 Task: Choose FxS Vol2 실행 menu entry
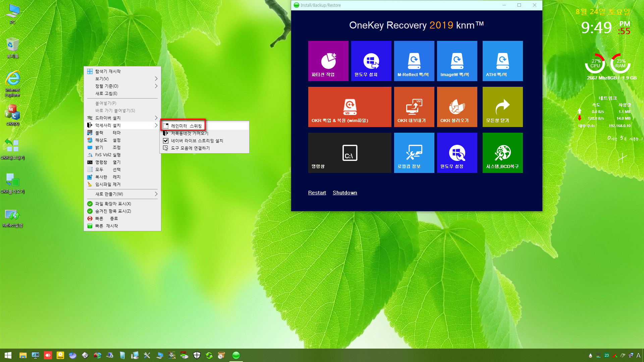pyautogui.click(x=122, y=155)
